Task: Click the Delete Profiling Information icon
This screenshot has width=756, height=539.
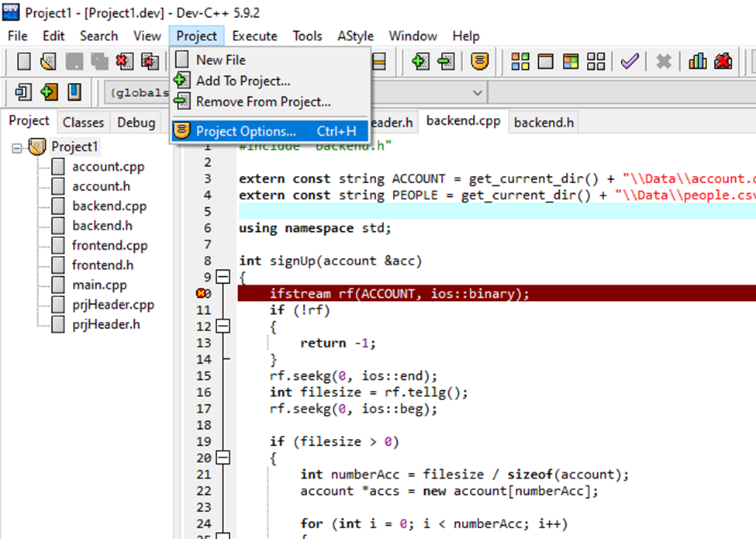Action: tap(723, 62)
